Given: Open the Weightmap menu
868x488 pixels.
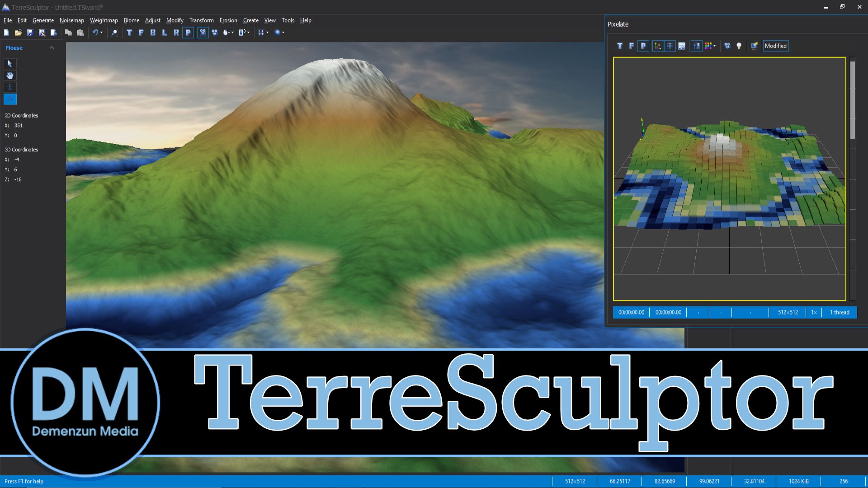Looking at the screenshot, I should 104,20.
